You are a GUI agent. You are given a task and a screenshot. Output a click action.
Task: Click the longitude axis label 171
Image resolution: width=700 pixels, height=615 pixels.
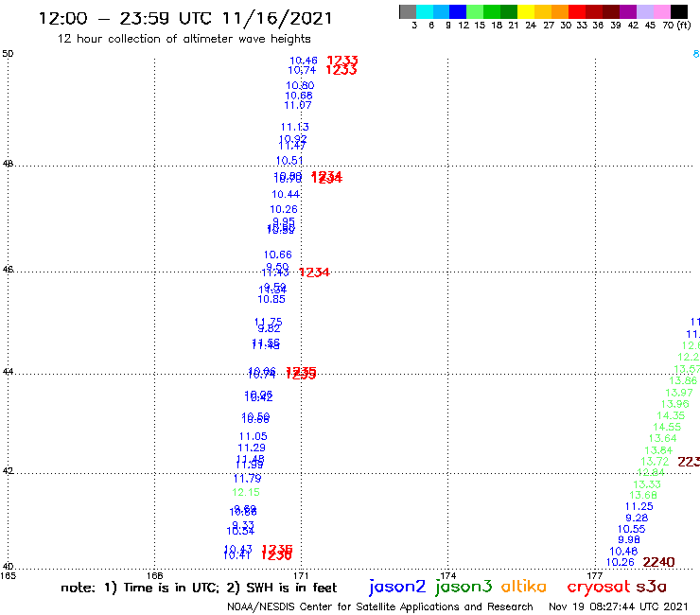302,575
